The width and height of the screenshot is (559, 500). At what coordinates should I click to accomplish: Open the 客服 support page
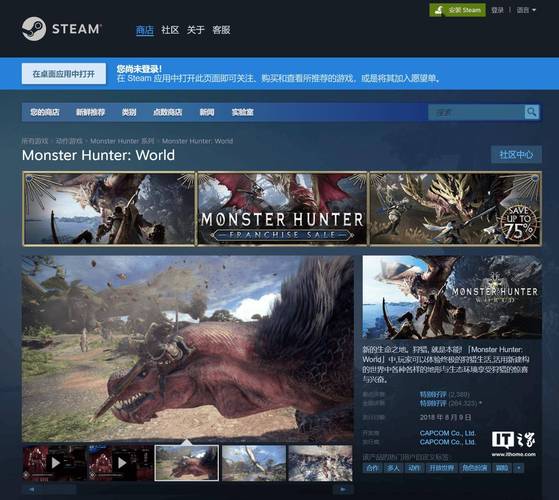click(221, 30)
